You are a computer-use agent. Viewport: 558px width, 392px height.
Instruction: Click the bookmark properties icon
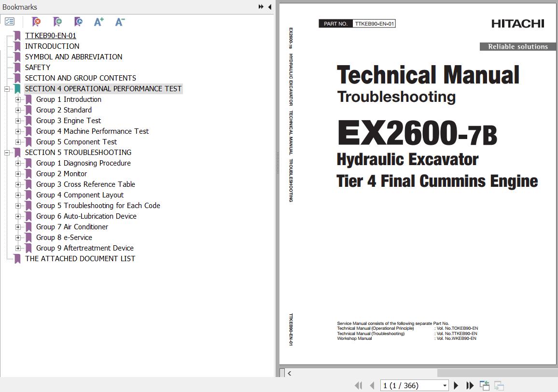pos(78,22)
